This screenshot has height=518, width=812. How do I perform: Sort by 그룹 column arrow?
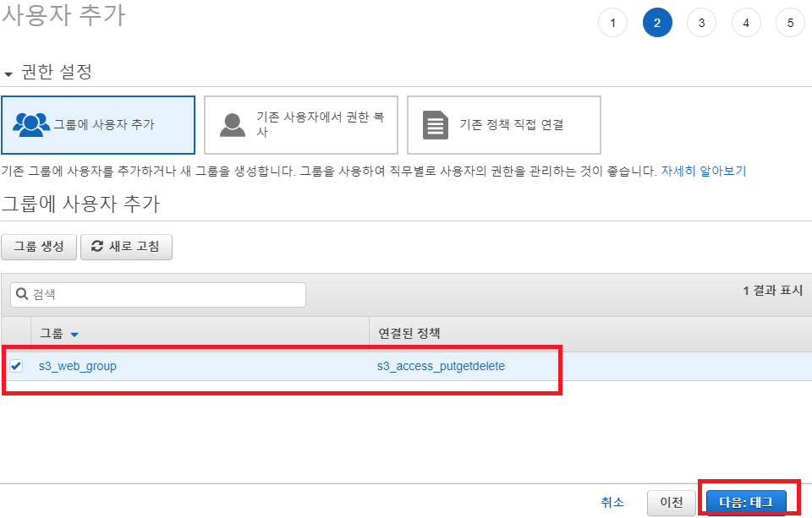(x=74, y=335)
